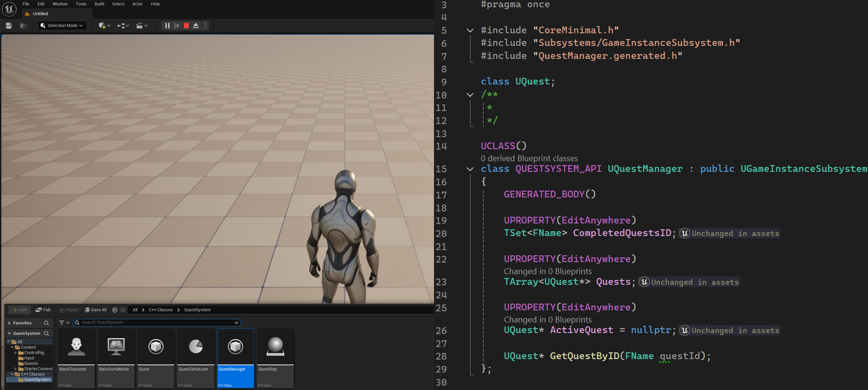Click the Fab button in content browser
The image size is (868, 390).
coord(43,310)
